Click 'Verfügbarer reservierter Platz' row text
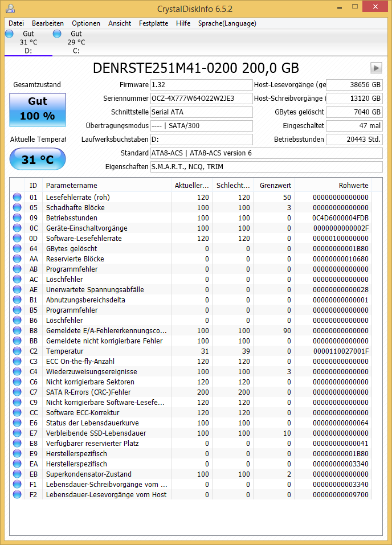The width and height of the screenshot is (392, 545). tap(92, 444)
